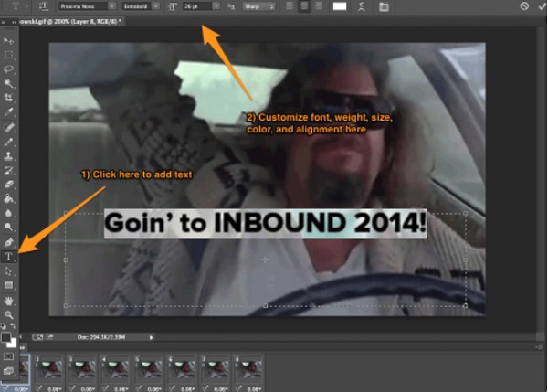This screenshot has width=548, height=392.
Task: Click the 'Goin' to INBOUND 2014!' text on the canvas
Action: (266, 223)
